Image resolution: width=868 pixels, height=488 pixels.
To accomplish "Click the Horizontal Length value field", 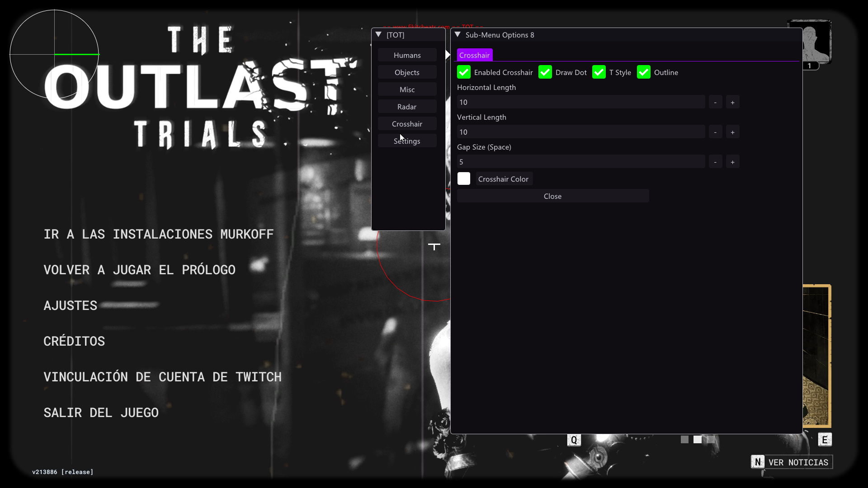I will pos(581,102).
